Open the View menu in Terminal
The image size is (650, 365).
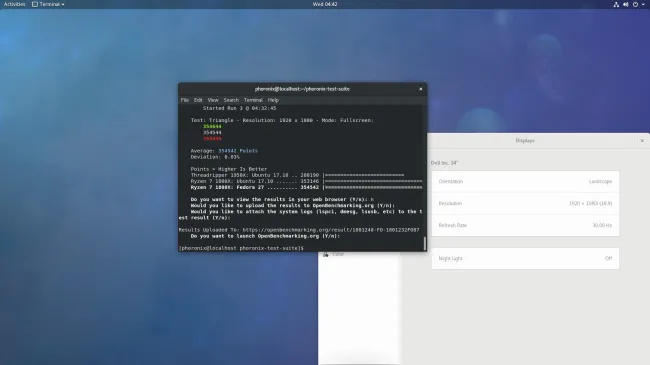pos(213,100)
